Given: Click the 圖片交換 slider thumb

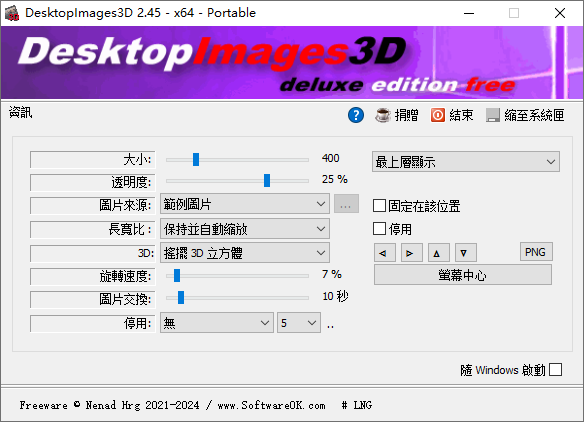Looking at the screenshot, I should 181,298.
